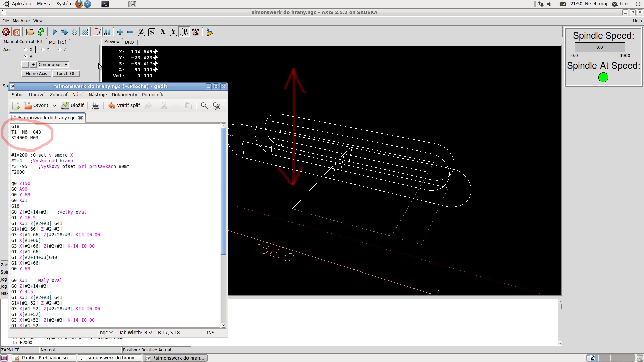Screen dimensions: 644x362
Task: Open the .ngc syntax language dropdown
Action: tap(105, 333)
